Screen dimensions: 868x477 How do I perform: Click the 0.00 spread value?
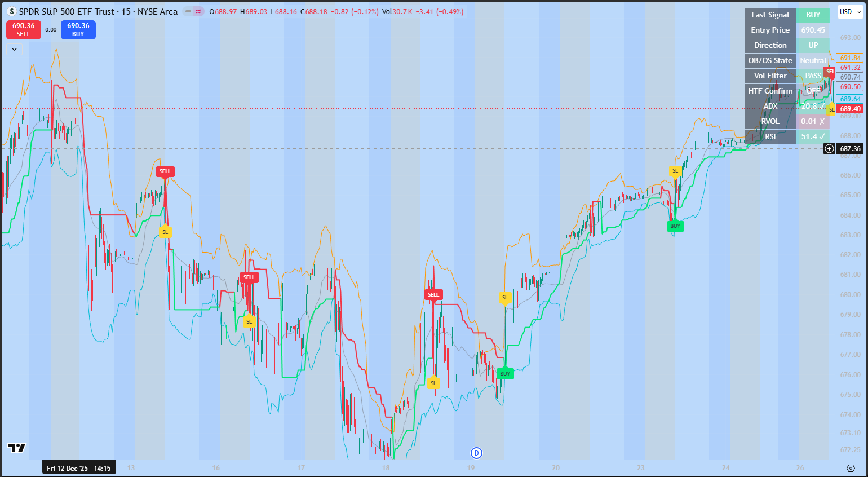(x=51, y=30)
